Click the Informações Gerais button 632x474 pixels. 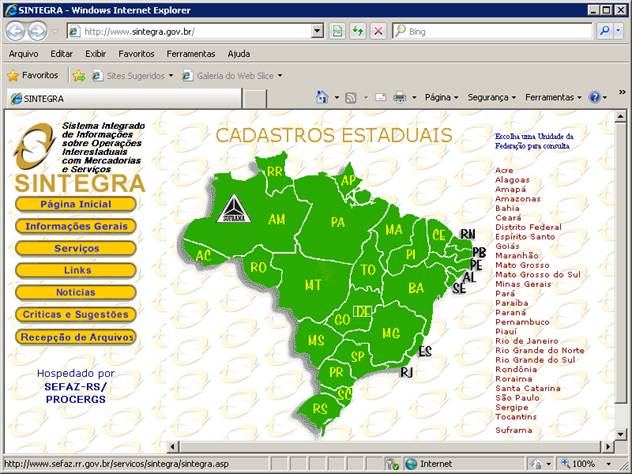tap(76, 227)
